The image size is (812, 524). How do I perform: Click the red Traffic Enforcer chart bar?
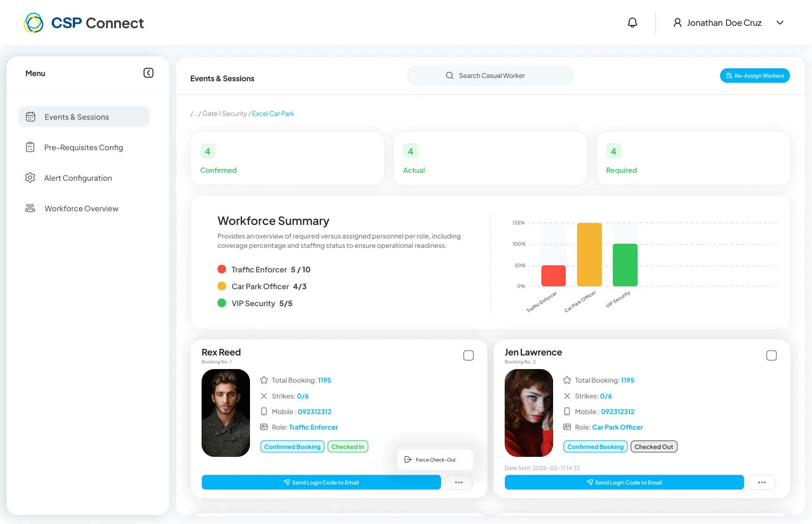click(554, 276)
